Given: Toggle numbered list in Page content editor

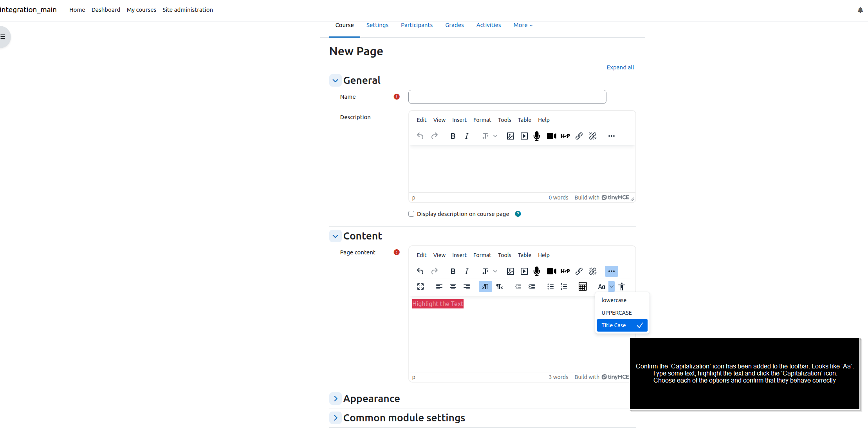Looking at the screenshot, I should (x=564, y=287).
